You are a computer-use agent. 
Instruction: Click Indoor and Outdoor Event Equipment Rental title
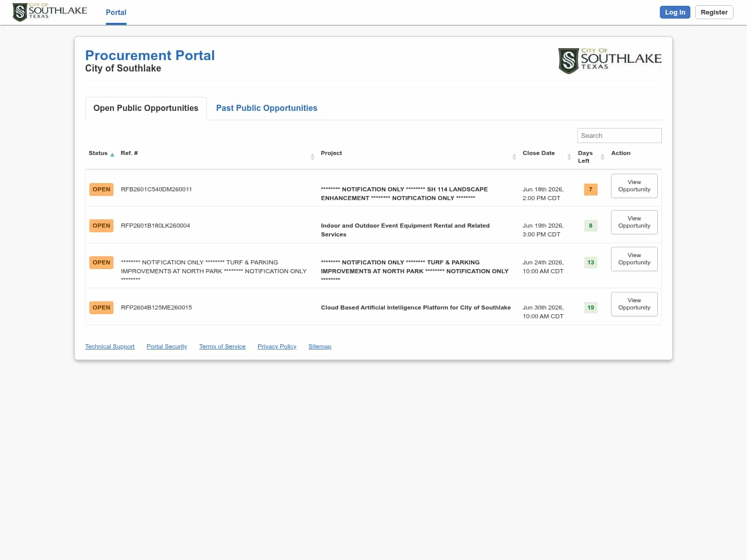point(405,230)
